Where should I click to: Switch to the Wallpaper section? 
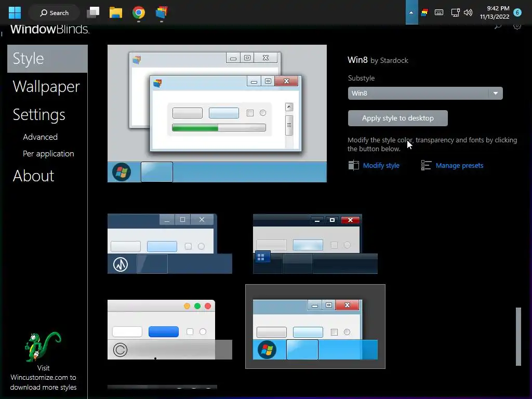[46, 87]
